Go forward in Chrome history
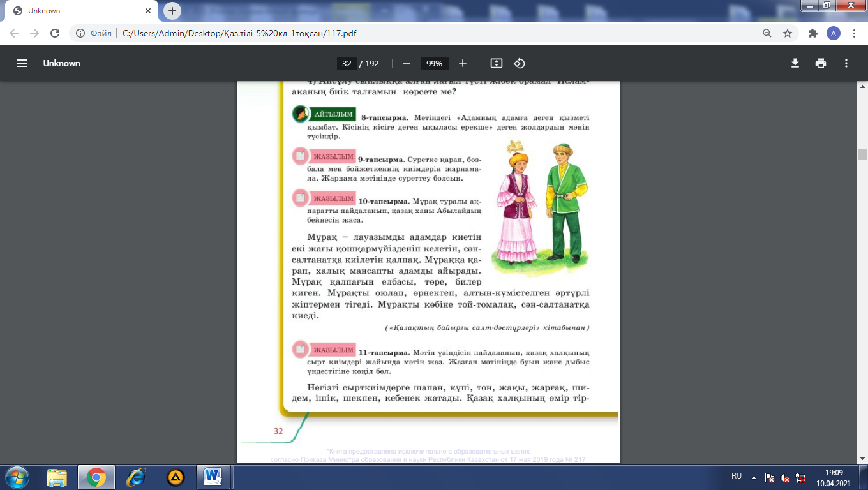This screenshot has width=868, height=490. point(34,33)
